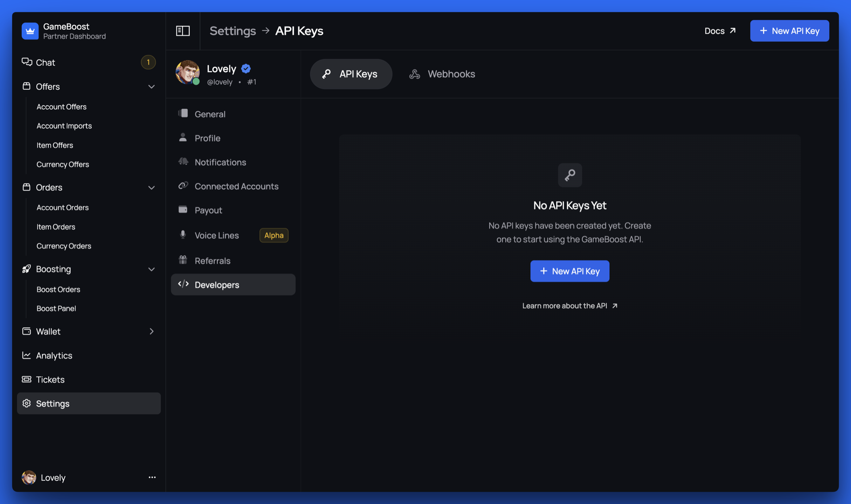The width and height of the screenshot is (851, 504).
Task: Open Connected Accounts link settings
Action: [x=236, y=186]
